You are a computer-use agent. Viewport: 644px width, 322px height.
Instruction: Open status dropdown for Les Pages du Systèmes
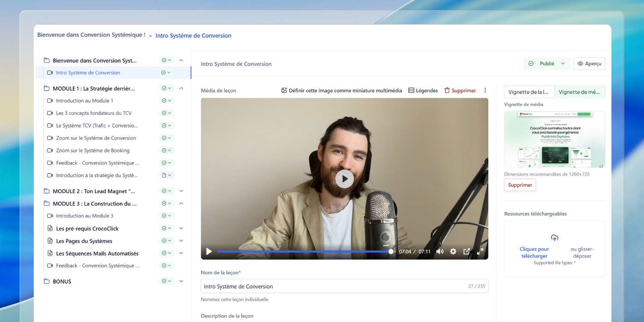point(167,241)
